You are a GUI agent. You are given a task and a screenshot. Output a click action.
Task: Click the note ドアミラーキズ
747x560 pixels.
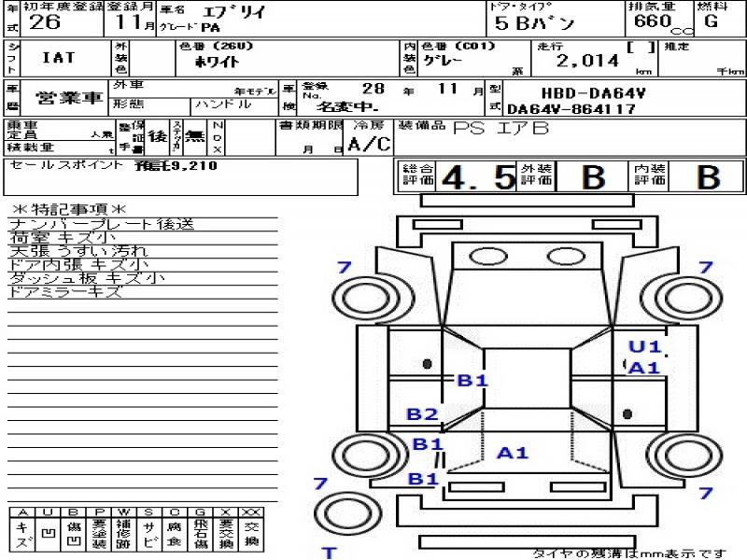click(x=64, y=291)
